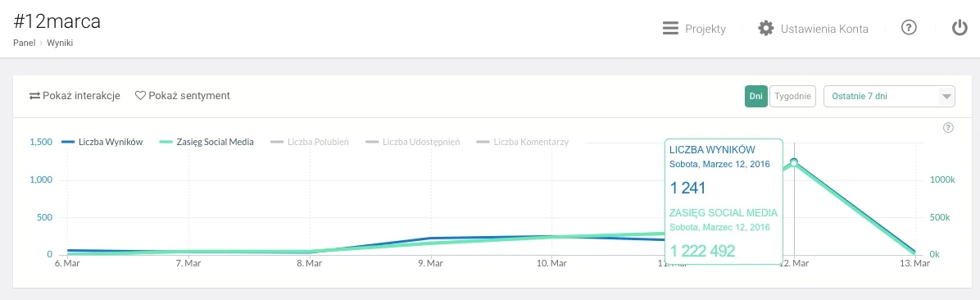Click the tooltip value 1 222 492
The width and height of the screenshot is (980, 300).
point(702,252)
